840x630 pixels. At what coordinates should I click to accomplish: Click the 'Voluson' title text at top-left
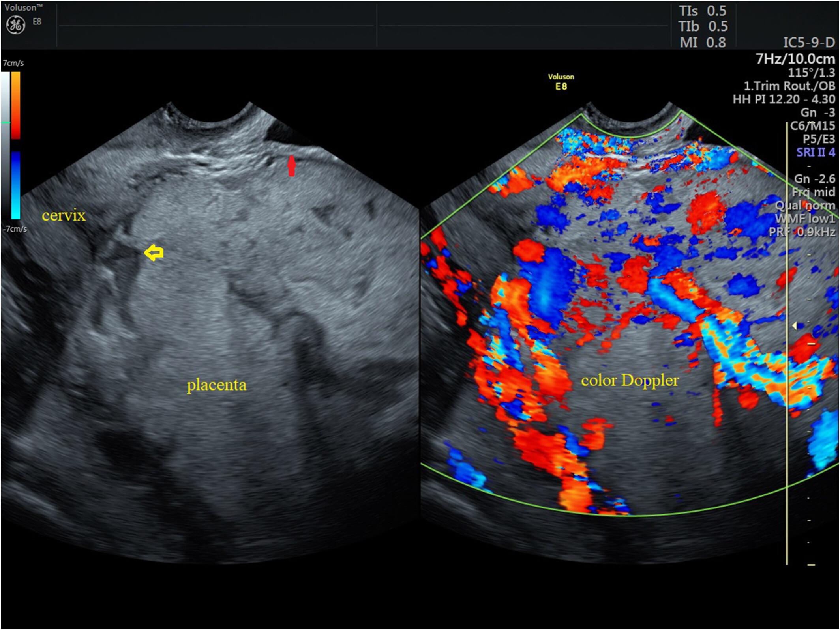[x=23, y=7]
